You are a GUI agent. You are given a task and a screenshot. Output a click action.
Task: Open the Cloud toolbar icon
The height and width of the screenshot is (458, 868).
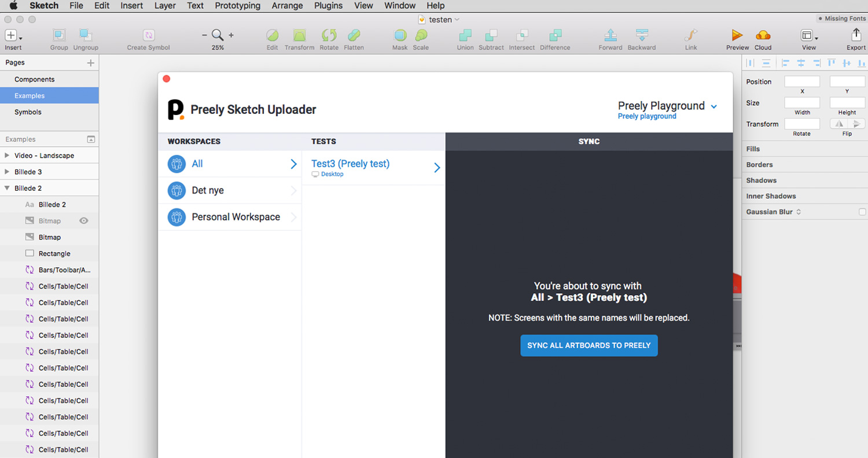(763, 35)
